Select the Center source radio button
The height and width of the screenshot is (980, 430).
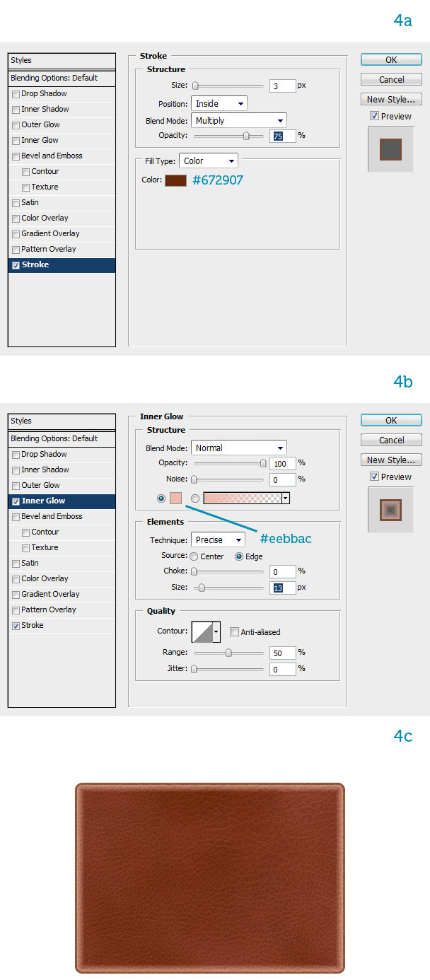point(194,556)
